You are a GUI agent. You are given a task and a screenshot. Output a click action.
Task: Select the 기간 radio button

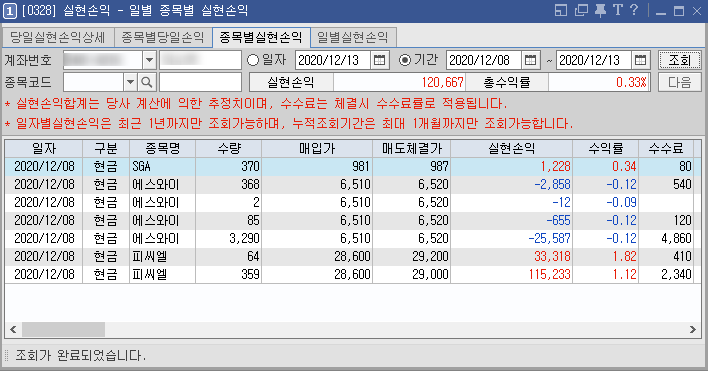tap(405, 60)
